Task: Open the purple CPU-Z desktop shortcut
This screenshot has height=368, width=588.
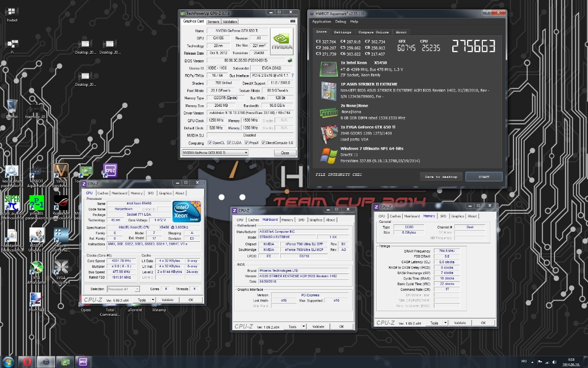Action: pyautogui.click(x=110, y=171)
